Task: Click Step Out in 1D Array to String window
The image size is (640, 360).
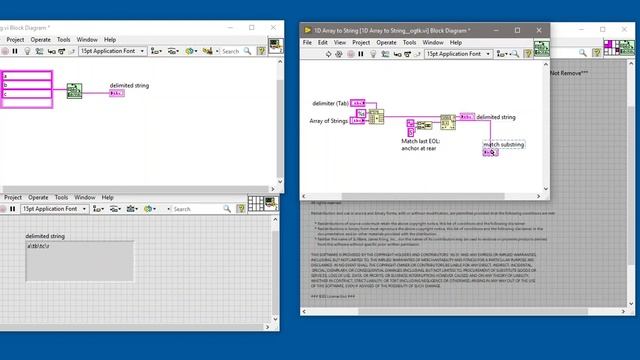Action: [x=417, y=54]
